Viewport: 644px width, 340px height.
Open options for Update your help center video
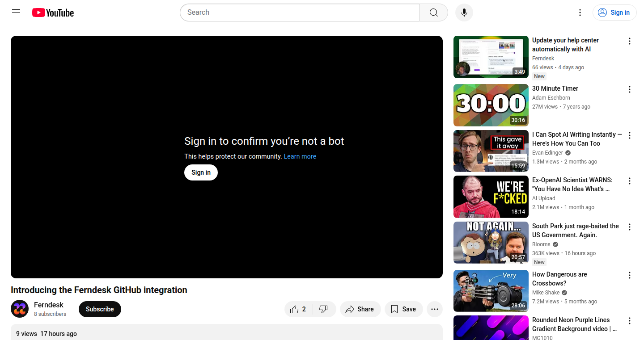pyautogui.click(x=630, y=41)
